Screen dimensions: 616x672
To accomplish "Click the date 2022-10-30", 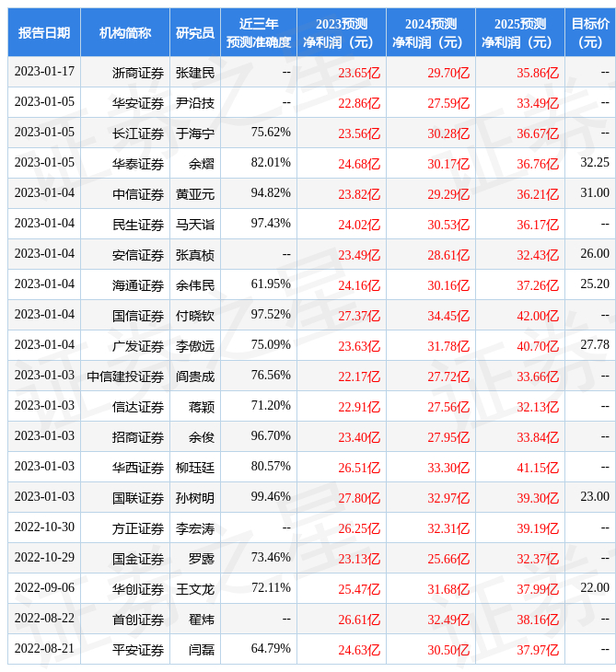I will click(x=44, y=527).
